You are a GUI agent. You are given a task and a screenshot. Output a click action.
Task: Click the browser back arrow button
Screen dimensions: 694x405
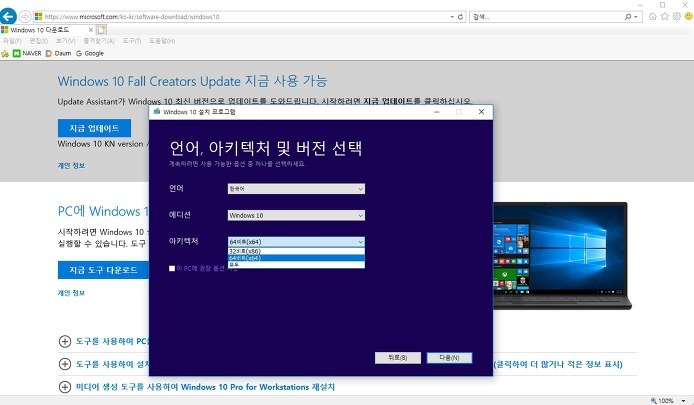coord(8,16)
